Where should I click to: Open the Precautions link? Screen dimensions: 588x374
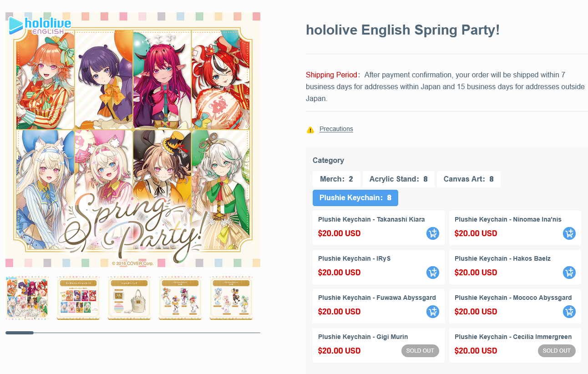[336, 129]
